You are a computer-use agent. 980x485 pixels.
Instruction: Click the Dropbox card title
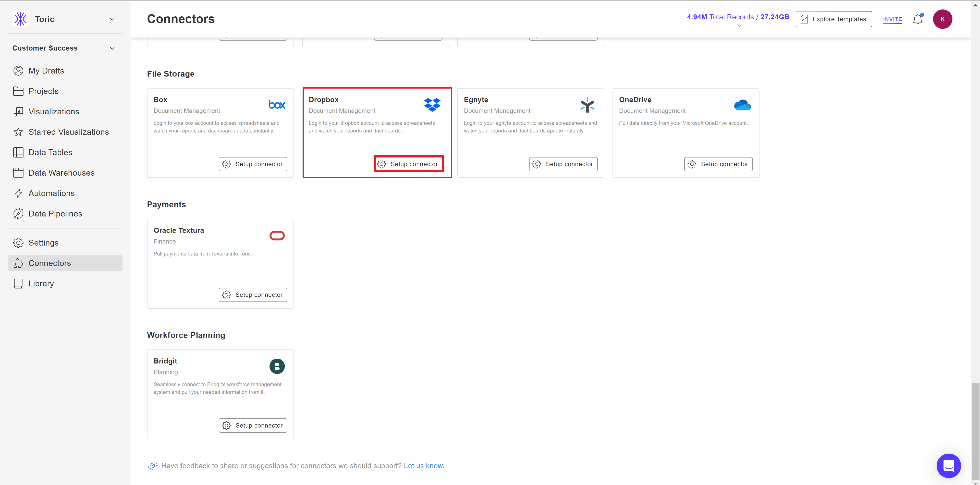pyautogui.click(x=323, y=100)
